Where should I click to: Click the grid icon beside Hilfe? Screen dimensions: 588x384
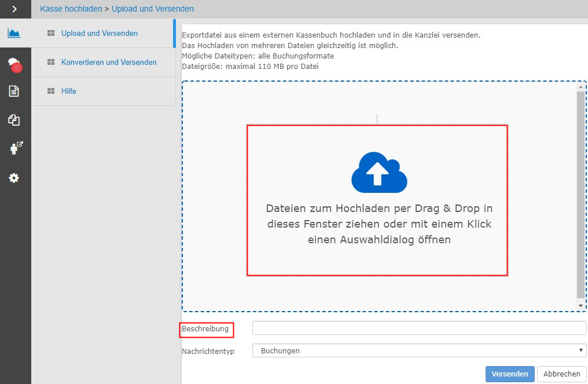click(51, 91)
